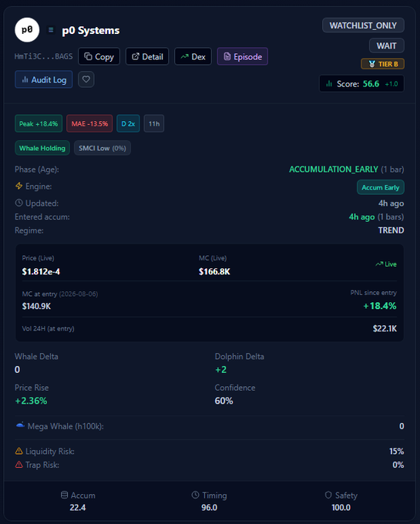Click the Accum score 22.4
The image size is (420, 524).
click(x=78, y=508)
